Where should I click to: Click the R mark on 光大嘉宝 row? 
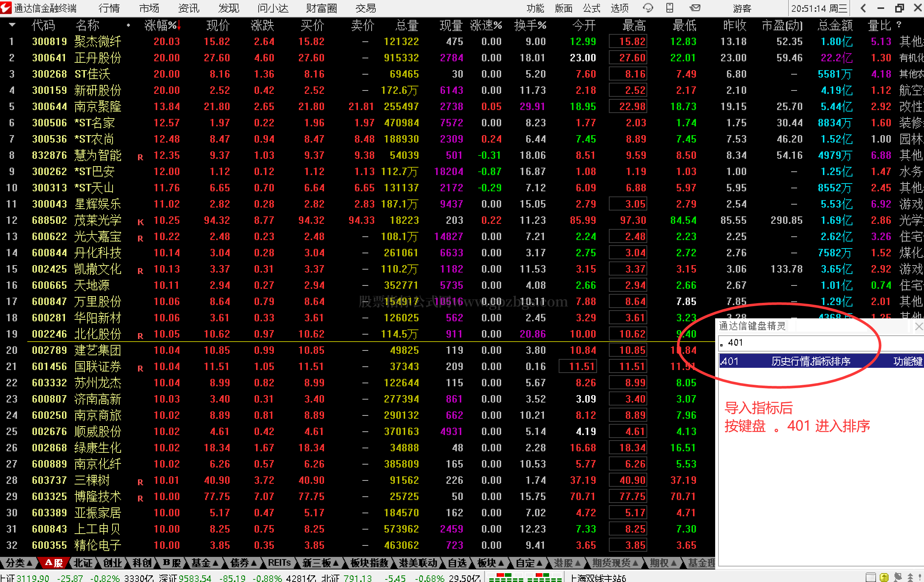pyautogui.click(x=141, y=239)
